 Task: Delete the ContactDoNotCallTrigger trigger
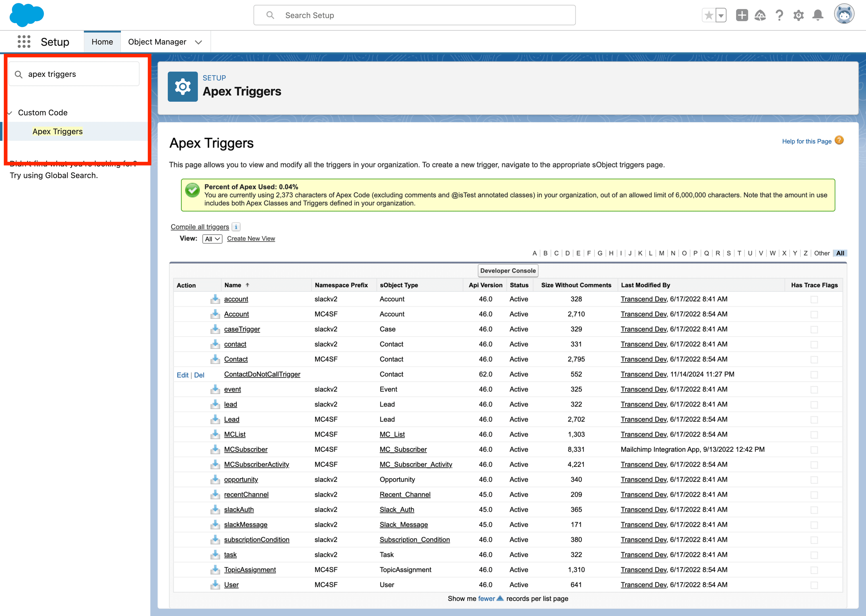(x=199, y=375)
